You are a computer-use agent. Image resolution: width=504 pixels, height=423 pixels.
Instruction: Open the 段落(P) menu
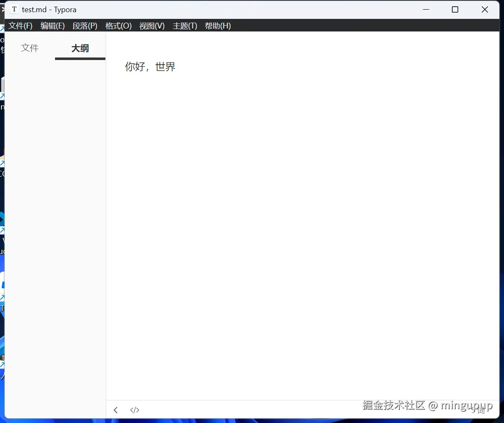[x=85, y=26]
